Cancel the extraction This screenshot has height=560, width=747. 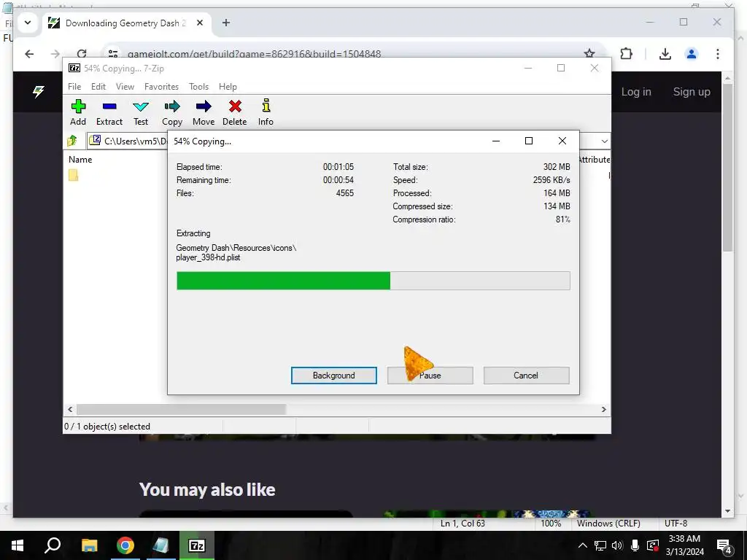point(526,376)
